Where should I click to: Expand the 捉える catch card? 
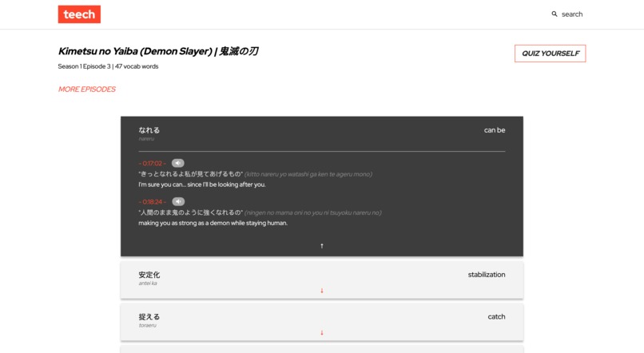322,332
